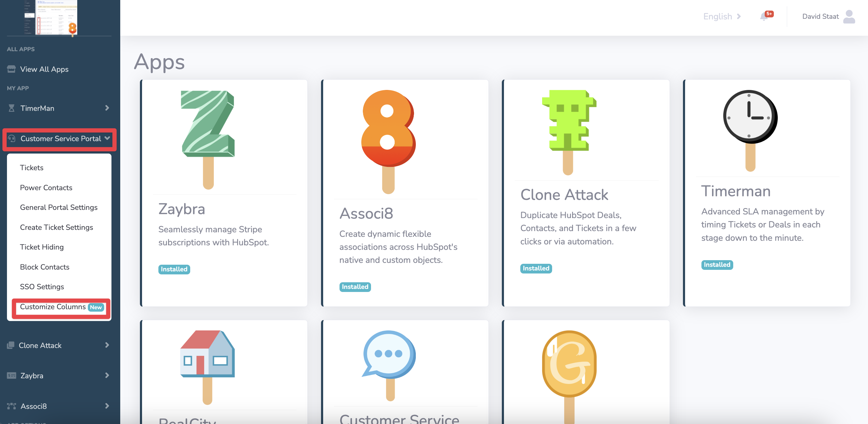
Task: Open Tickets in the portal submenu
Action: (32, 167)
